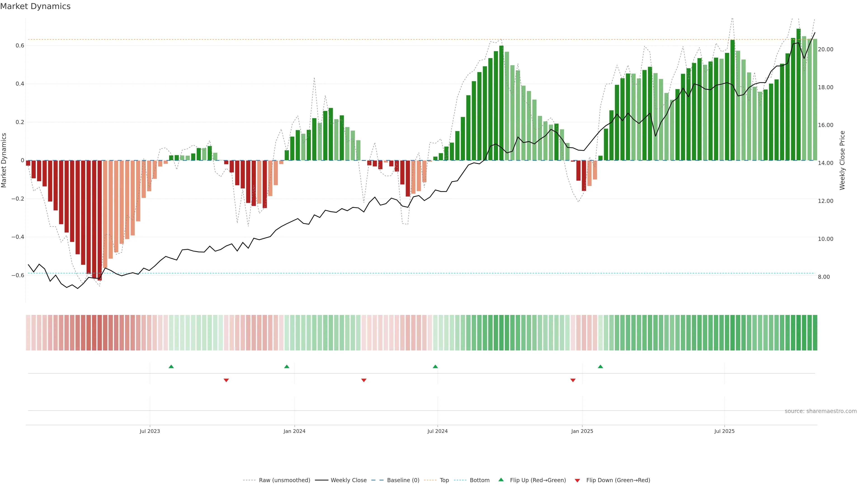Viewport: 868px width, 488px height.
Task: Click the Jan 2025 x-axis label
Action: (x=582, y=431)
